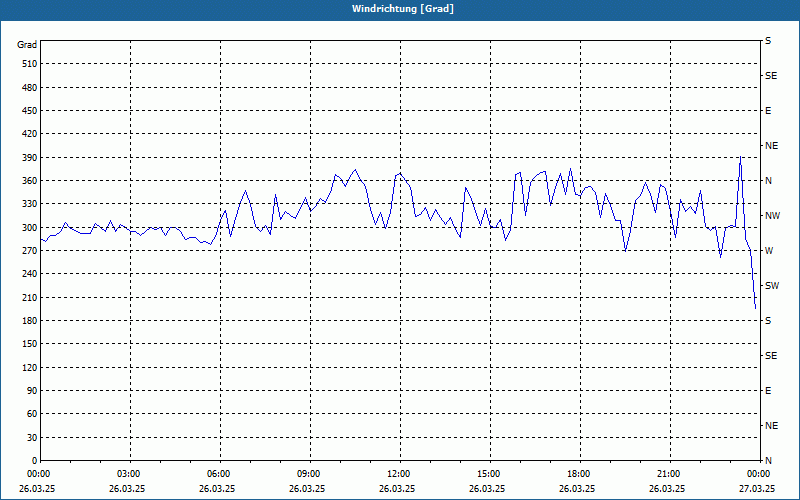Click the N compass label level with 0

(769, 461)
